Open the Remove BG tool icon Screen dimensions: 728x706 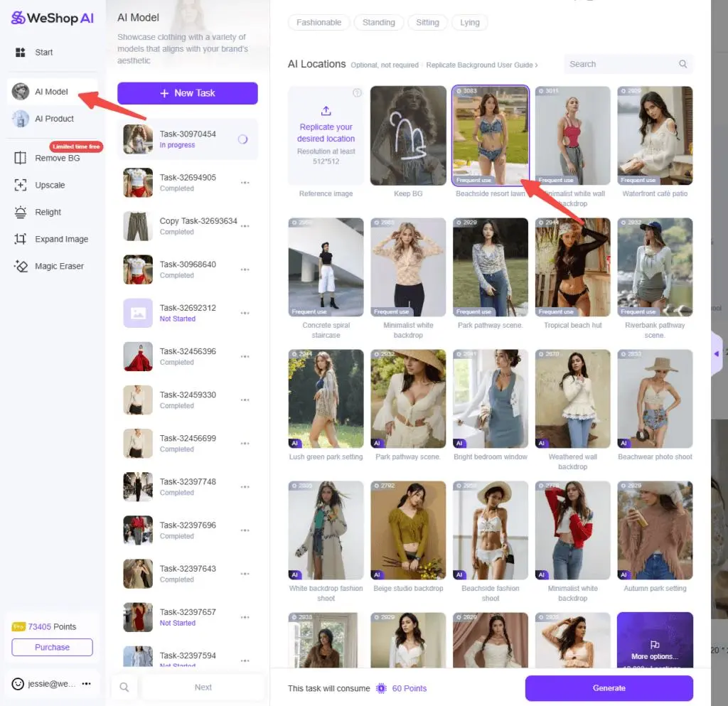click(20, 158)
